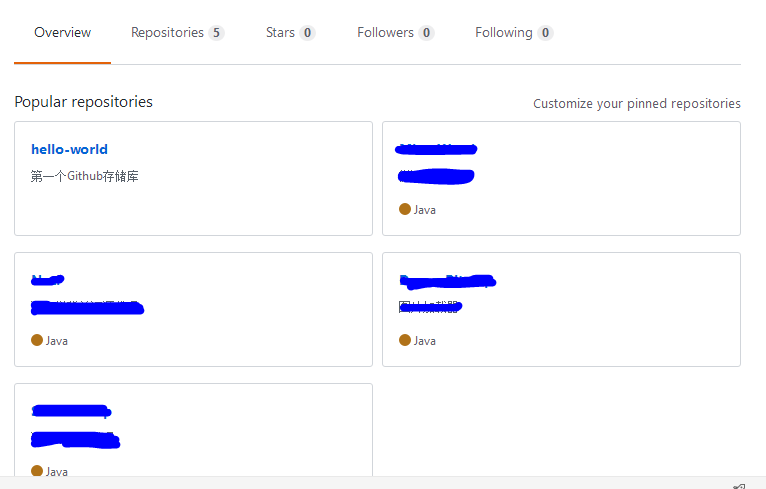Switch to the Repositories tab

pyautogui.click(x=167, y=33)
